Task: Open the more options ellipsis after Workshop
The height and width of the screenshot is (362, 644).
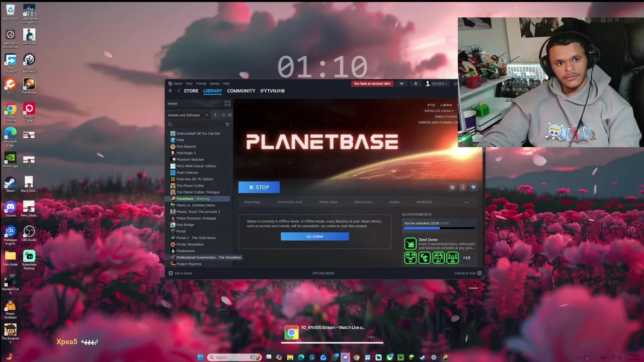Action: [x=467, y=202]
